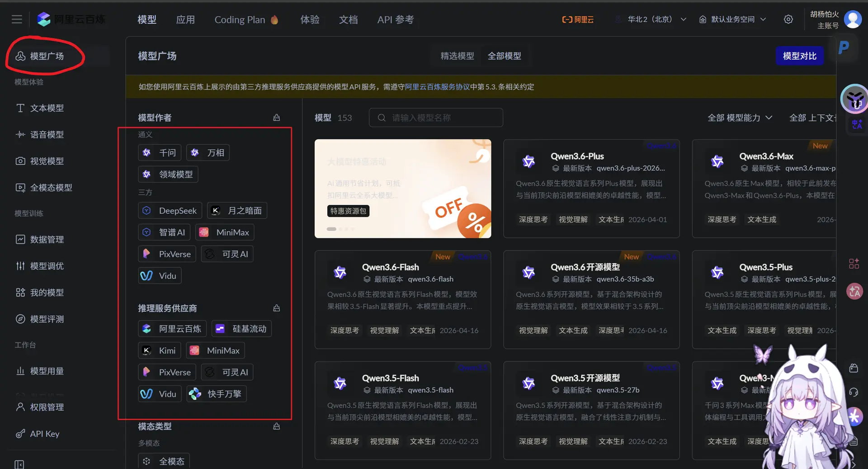Viewport: 868px width, 469px height.
Task: Open the settings gear icon
Action: coord(788,19)
